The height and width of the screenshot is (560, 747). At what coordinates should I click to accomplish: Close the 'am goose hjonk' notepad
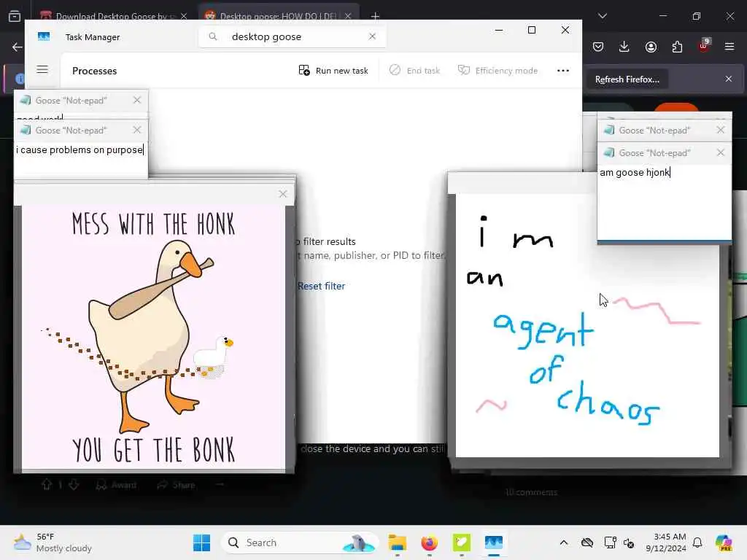(720, 152)
